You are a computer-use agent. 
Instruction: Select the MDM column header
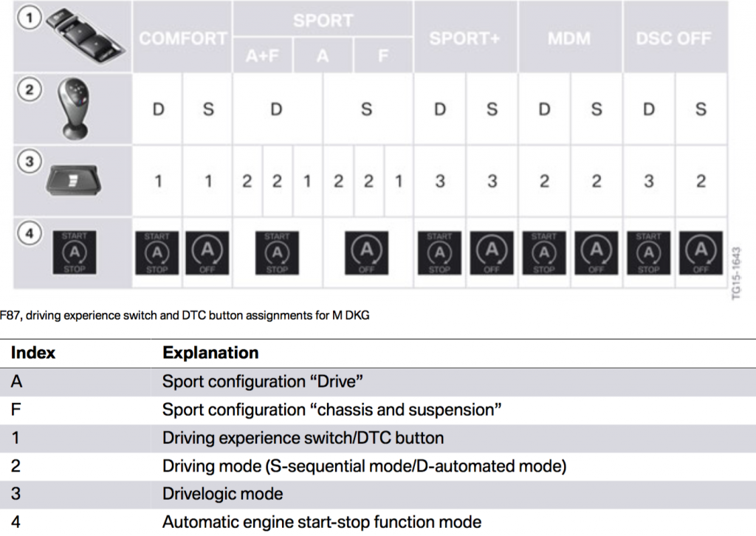(x=570, y=38)
